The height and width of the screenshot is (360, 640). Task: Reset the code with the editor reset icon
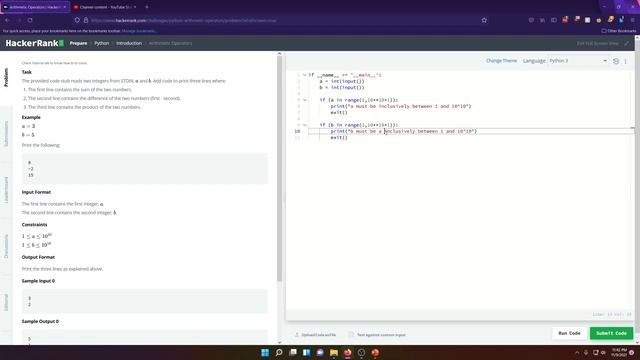click(x=616, y=61)
